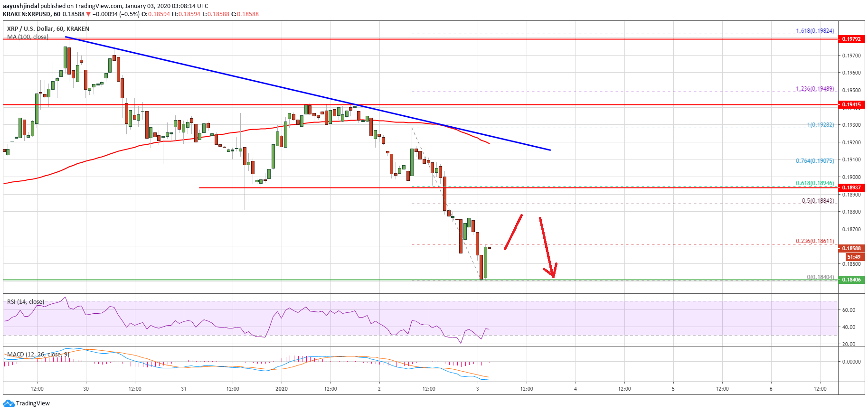Click the 0.18937 red price label
Viewport: 868px width, 412px height.
(851, 187)
